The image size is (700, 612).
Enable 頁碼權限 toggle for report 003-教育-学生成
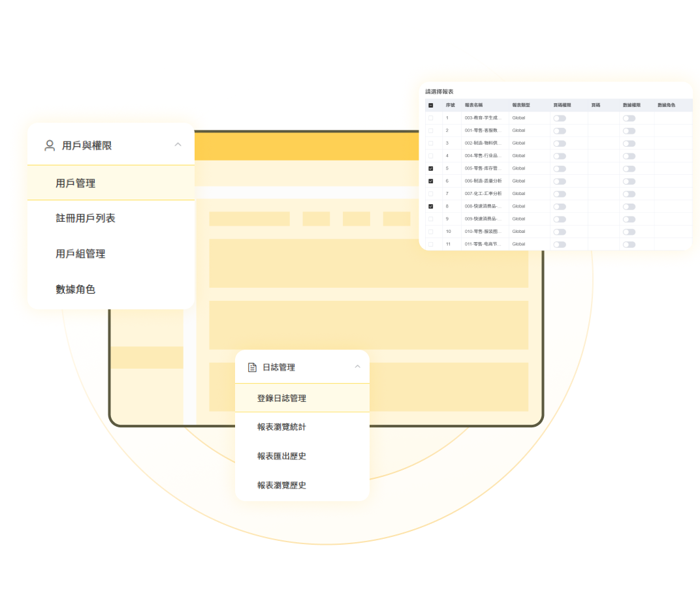[560, 117]
